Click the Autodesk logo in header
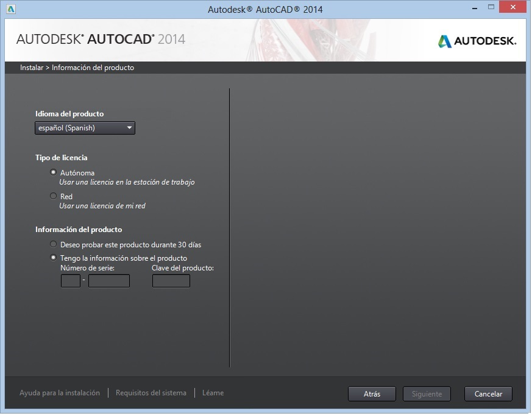The width and height of the screenshot is (532, 416). click(x=477, y=41)
